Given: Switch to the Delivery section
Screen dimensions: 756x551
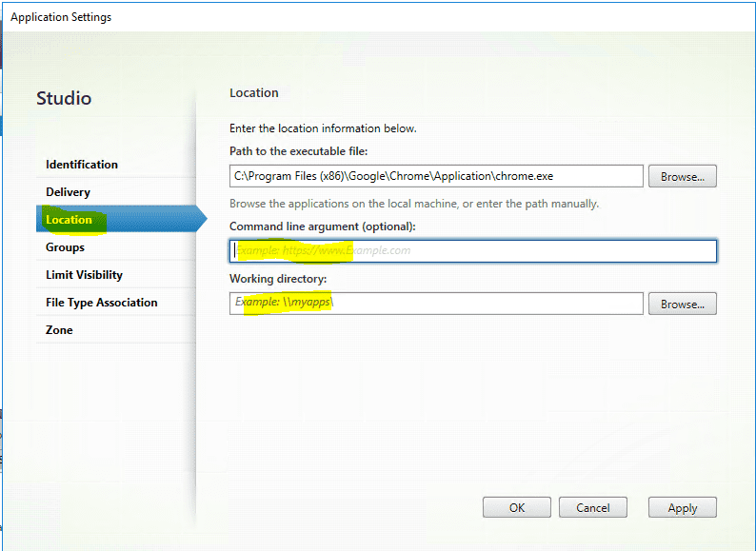Looking at the screenshot, I should click(x=116, y=192).
